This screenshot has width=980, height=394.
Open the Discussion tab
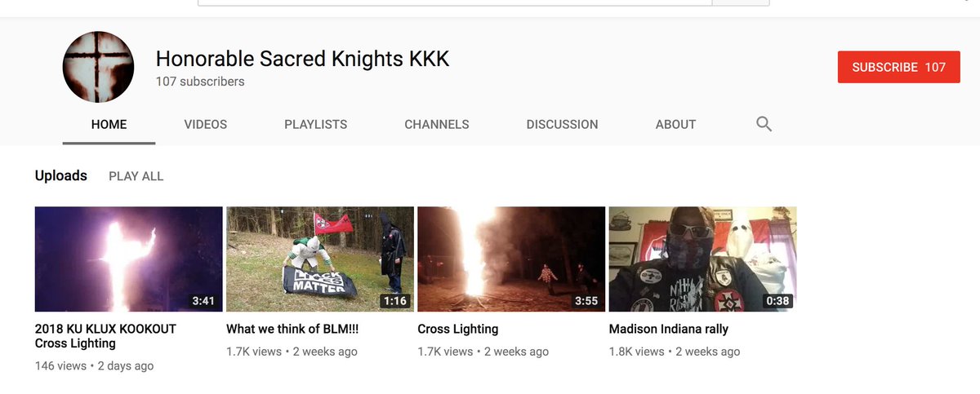pos(562,125)
